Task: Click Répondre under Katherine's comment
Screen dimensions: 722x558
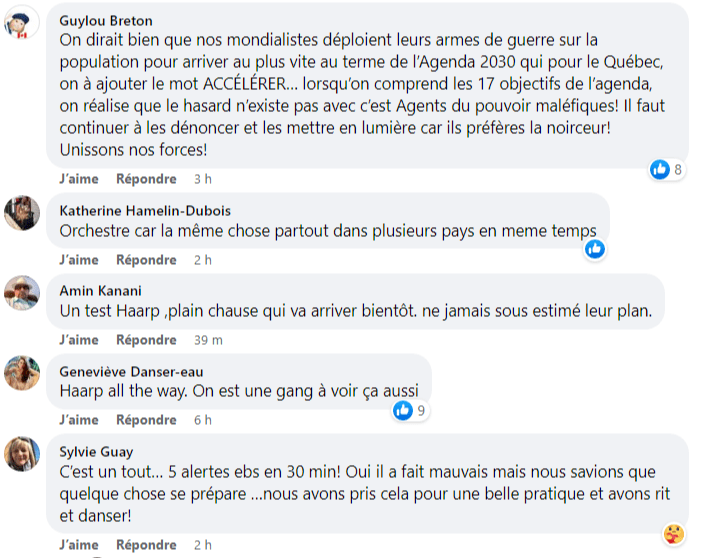Action: click(x=146, y=260)
